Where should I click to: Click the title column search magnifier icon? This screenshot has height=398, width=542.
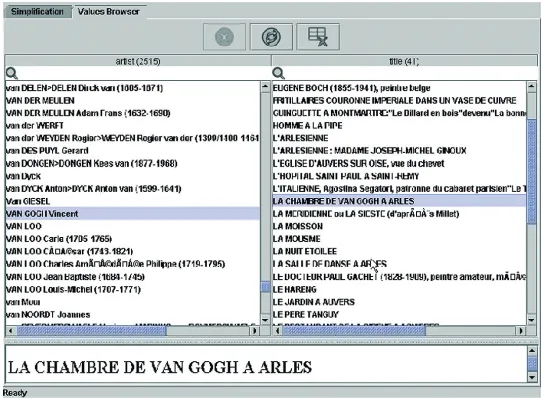pos(278,73)
